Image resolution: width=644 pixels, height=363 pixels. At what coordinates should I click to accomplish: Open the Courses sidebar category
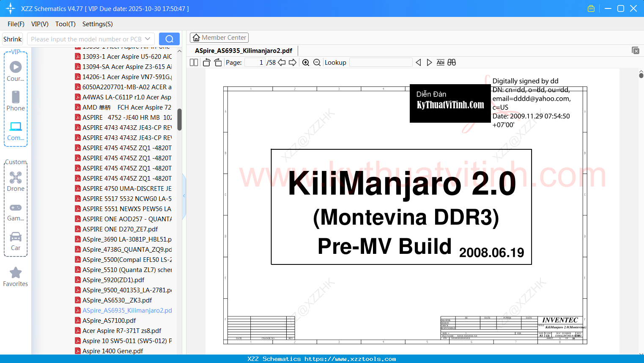coord(16,71)
